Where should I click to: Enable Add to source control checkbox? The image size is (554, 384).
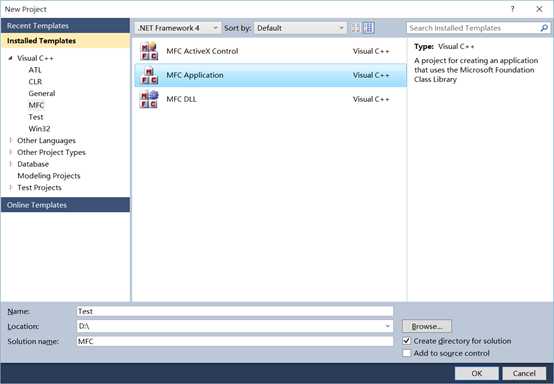407,353
